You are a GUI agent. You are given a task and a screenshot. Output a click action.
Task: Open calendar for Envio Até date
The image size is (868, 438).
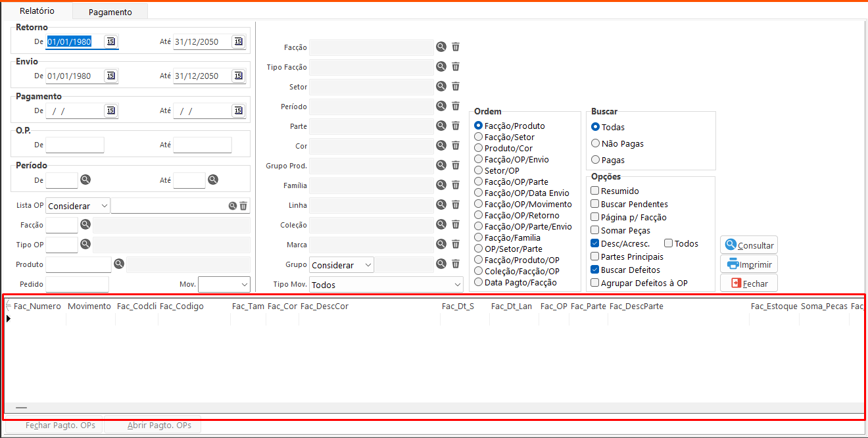click(x=238, y=76)
